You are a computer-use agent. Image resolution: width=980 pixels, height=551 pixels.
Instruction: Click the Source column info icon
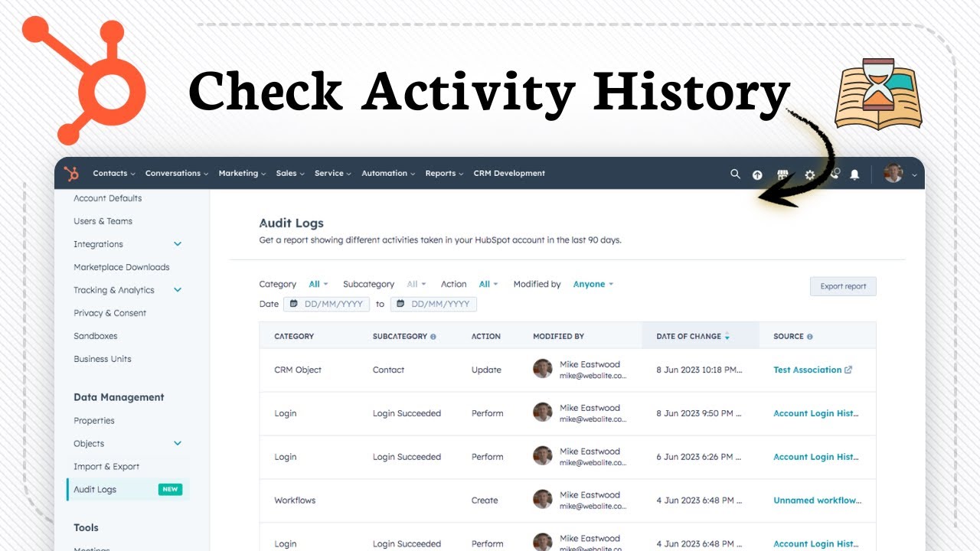click(x=810, y=337)
